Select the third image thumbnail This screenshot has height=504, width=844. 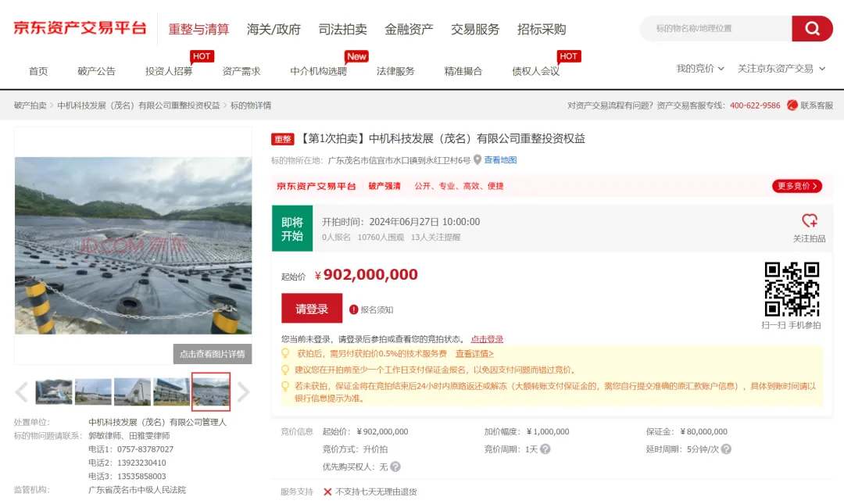coord(132,391)
